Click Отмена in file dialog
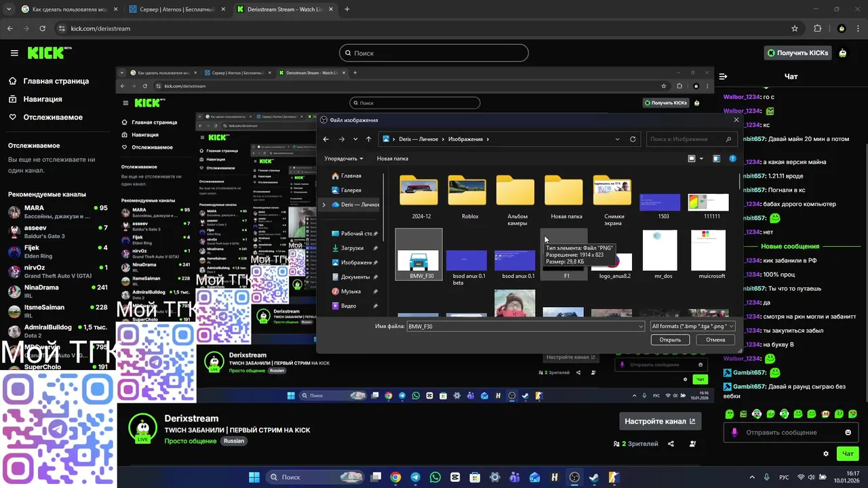The height and width of the screenshot is (488, 868). point(715,340)
